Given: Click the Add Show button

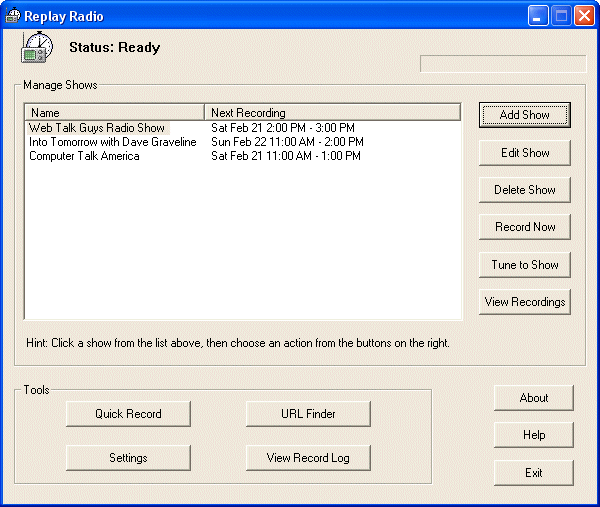Looking at the screenshot, I should (x=525, y=115).
